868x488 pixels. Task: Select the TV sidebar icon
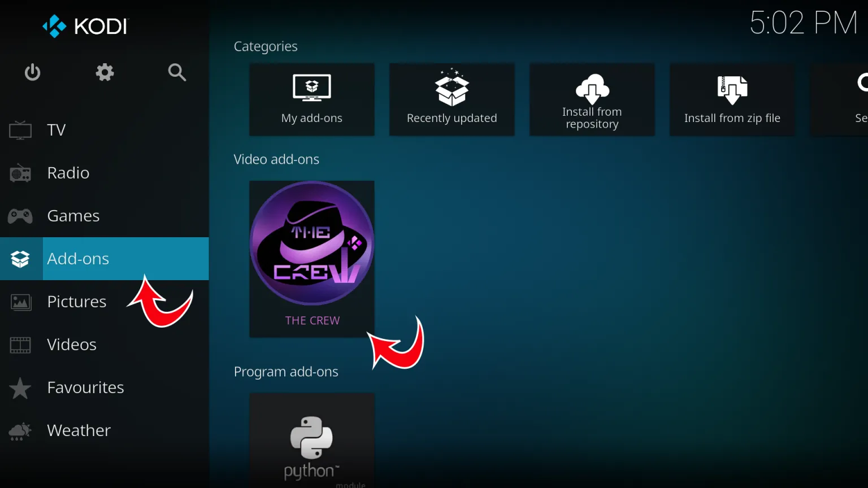(x=20, y=129)
